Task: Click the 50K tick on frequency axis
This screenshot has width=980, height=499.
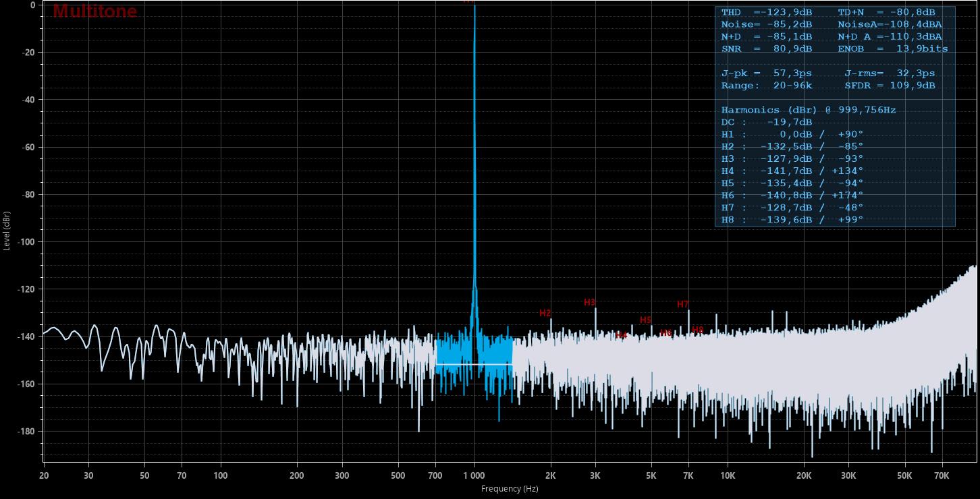Action: tap(905, 475)
